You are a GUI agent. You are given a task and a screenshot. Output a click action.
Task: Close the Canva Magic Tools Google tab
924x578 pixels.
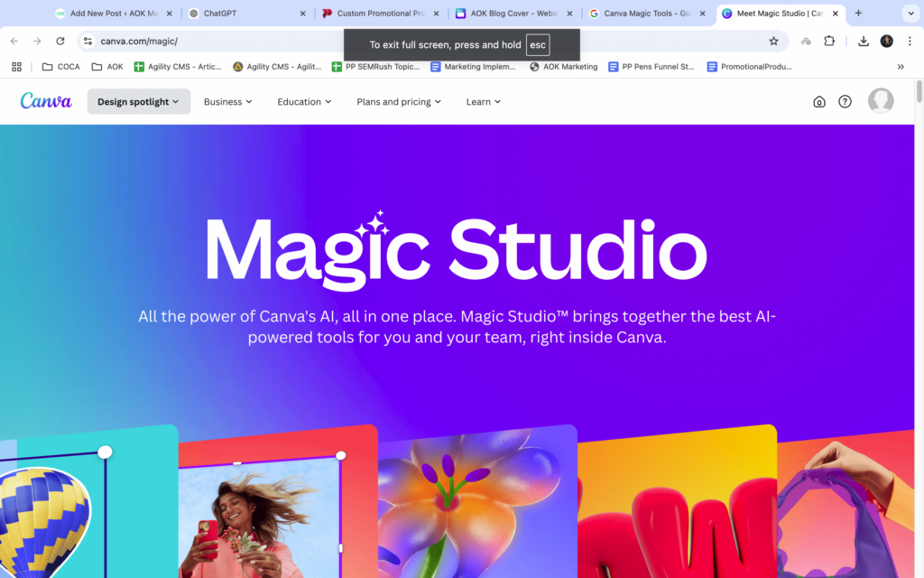pyautogui.click(x=702, y=13)
